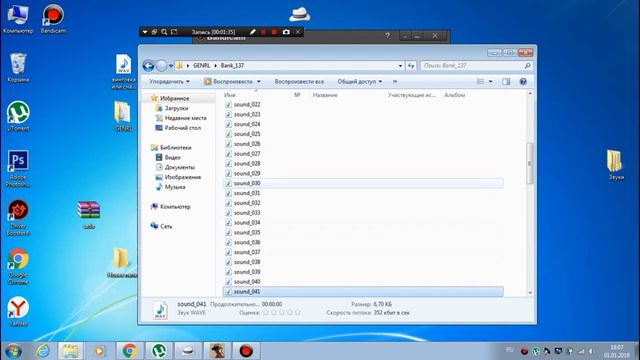This screenshot has width=640, height=360.
Task: Select Компьютер in navigation pane
Action: tap(175, 207)
